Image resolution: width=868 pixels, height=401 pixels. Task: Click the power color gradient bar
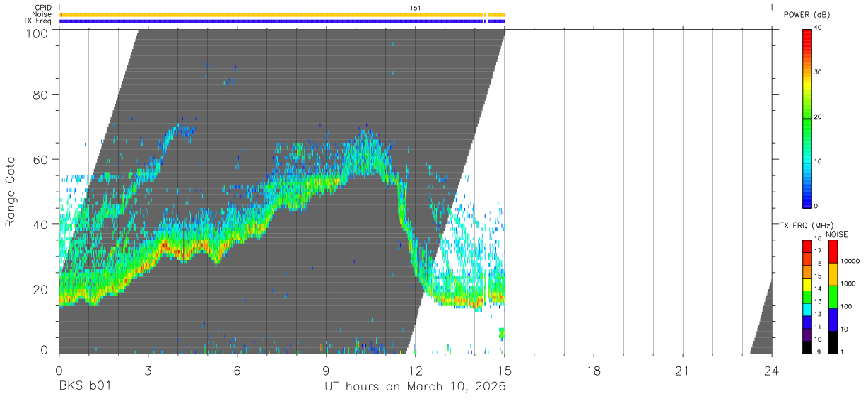(807, 117)
